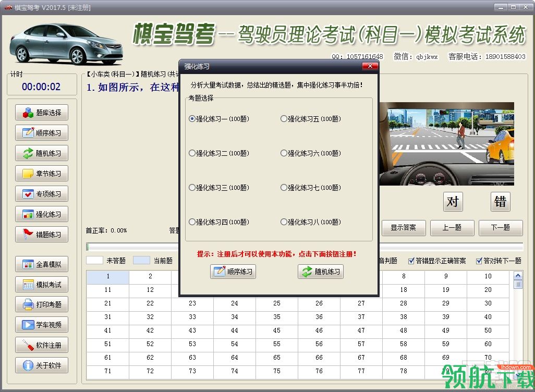The width and height of the screenshot is (535, 392).
Task: Open 错题练习 wrong-question practice
Action: (42, 235)
